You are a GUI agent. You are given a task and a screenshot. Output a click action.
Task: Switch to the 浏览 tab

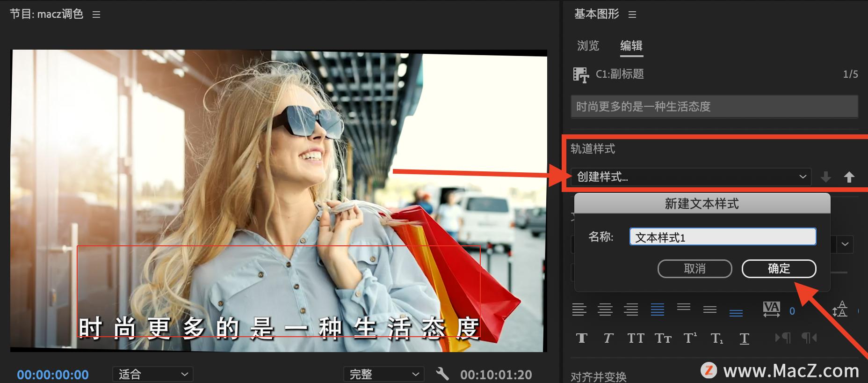pos(588,46)
